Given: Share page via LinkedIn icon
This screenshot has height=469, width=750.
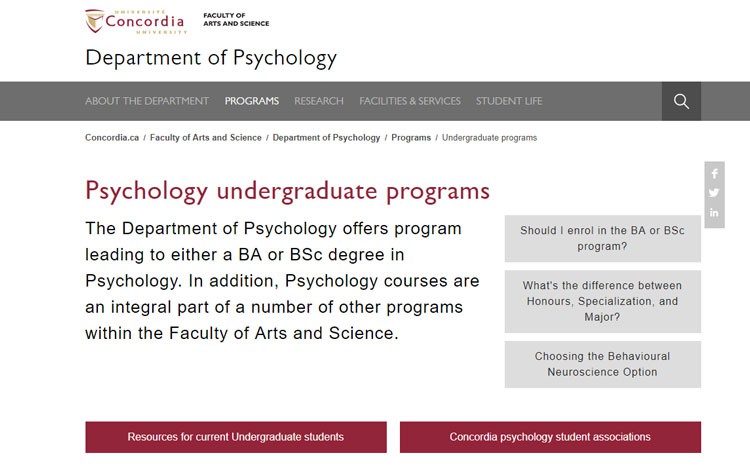Looking at the screenshot, I should (x=714, y=213).
